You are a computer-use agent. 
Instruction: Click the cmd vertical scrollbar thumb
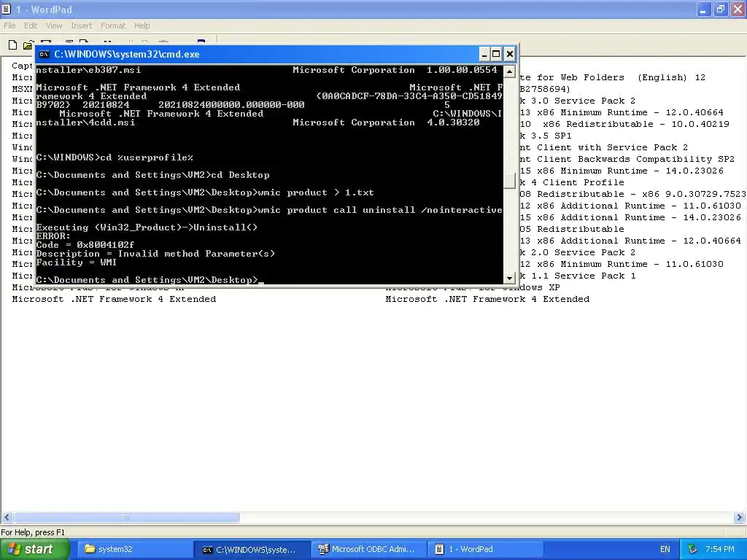[509, 181]
